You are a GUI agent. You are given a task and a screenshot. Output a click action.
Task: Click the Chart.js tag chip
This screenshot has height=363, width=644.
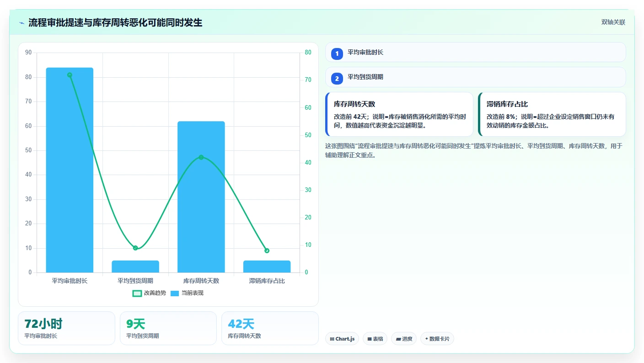(342, 339)
